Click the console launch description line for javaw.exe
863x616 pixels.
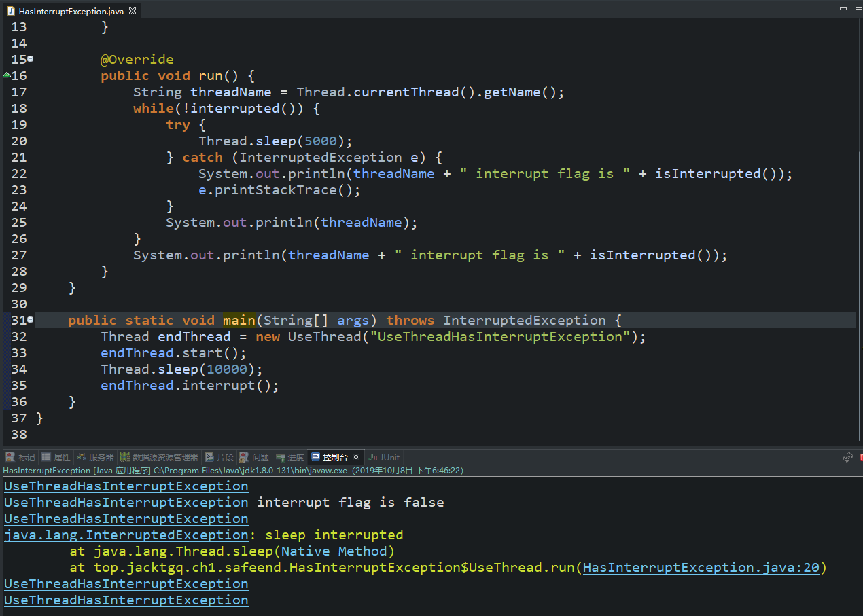(234, 470)
